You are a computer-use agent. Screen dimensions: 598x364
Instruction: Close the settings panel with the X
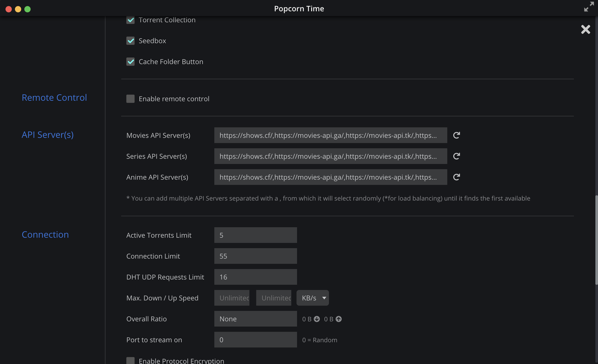(585, 29)
